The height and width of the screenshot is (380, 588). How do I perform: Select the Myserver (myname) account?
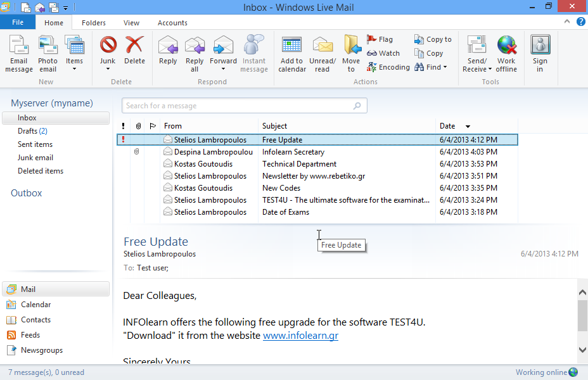click(52, 103)
